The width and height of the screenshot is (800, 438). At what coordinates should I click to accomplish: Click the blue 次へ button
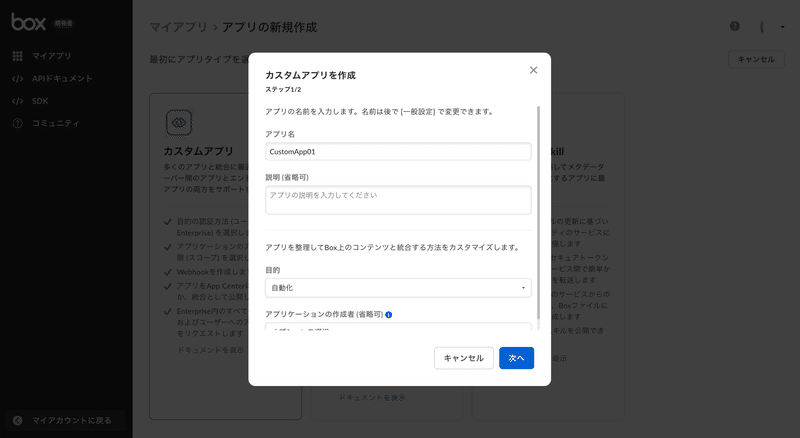click(x=516, y=358)
